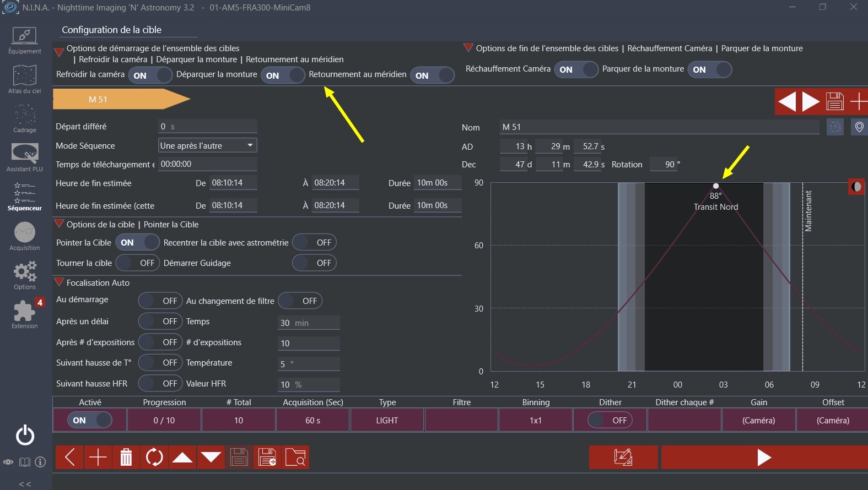Click the Nom field containing M 51
The image size is (868, 490).
click(x=660, y=127)
